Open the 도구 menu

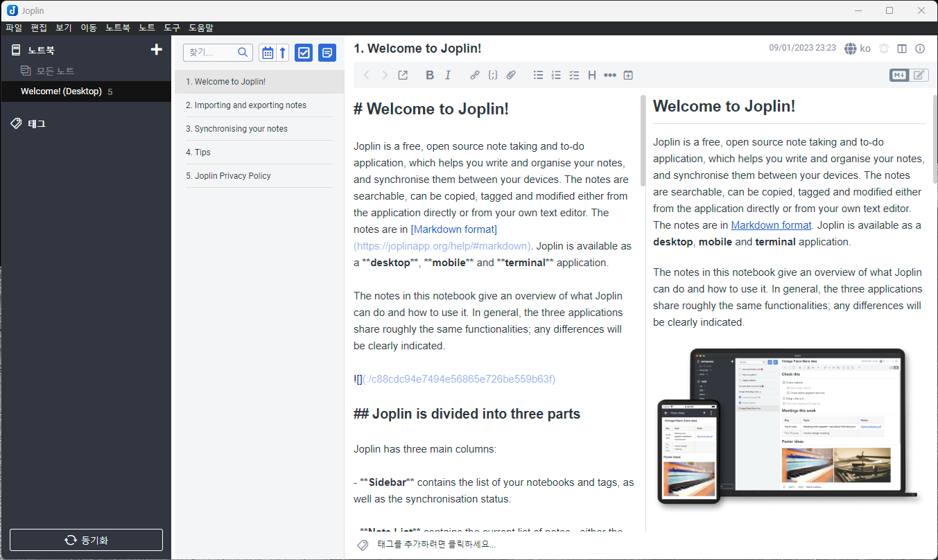point(172,28)
